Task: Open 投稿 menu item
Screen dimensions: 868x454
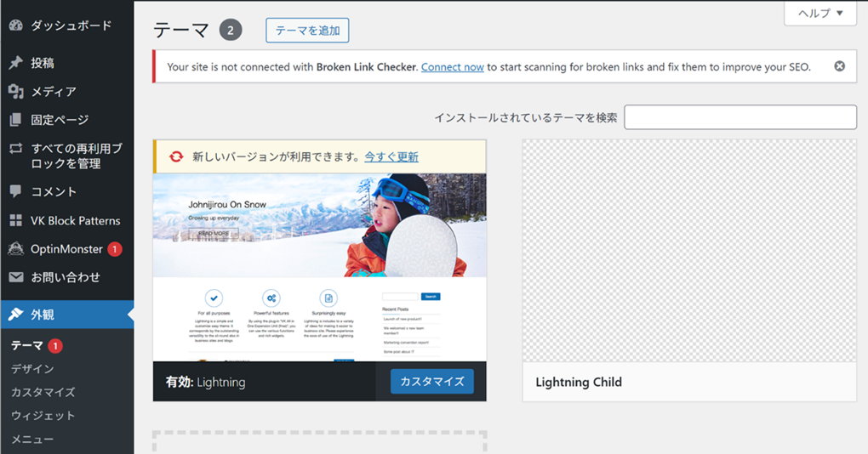Action: point(67,62)
